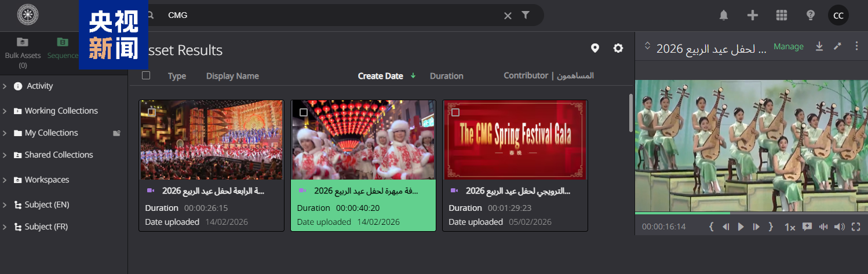Open the three-dot more options menu
Image resolution: width=868 pixels, height=274 pixels.
[x=856, y=46]
